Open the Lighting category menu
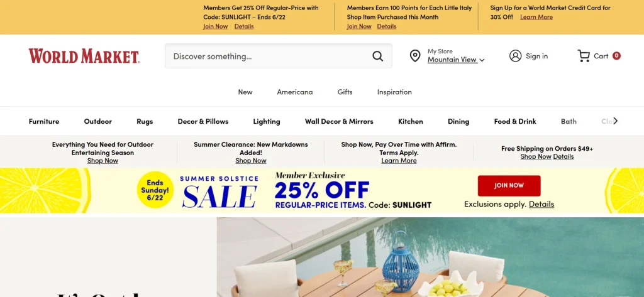This screenshot has width=644, height=297. point(267,121)
